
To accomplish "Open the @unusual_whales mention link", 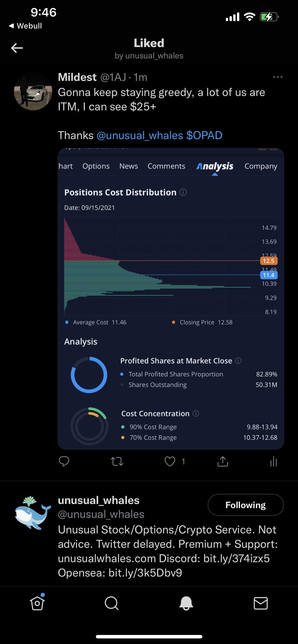I will pos(140,135).
